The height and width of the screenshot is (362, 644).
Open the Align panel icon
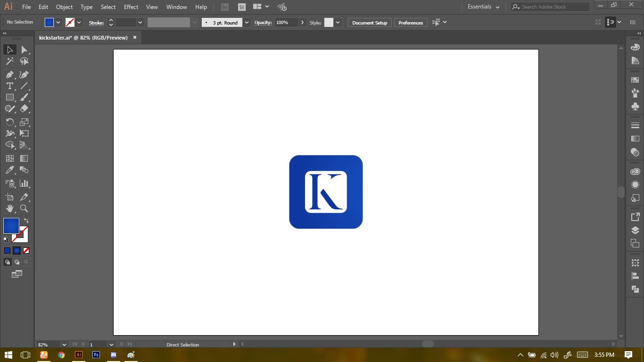click(635, 276)
